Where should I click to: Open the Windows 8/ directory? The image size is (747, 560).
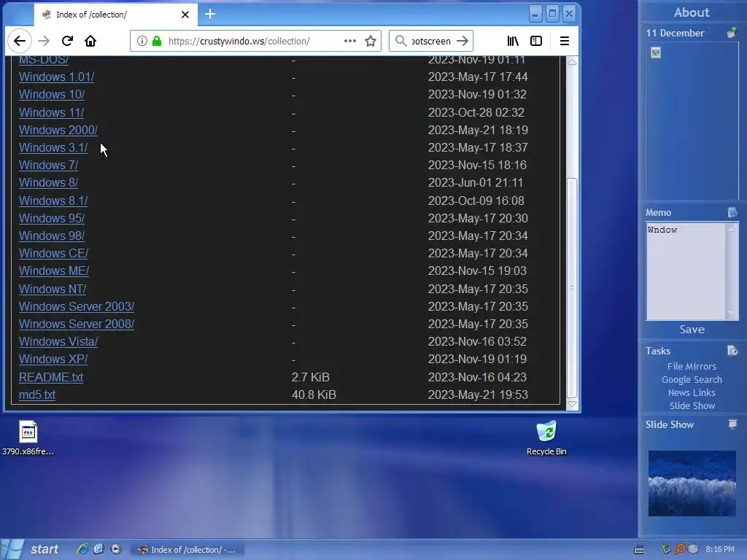coord(49,183)
